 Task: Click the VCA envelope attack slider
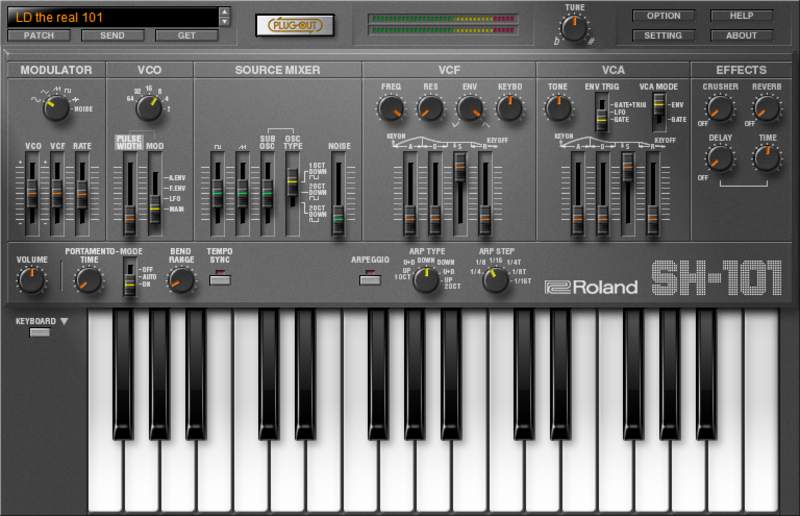click(577, 194)
